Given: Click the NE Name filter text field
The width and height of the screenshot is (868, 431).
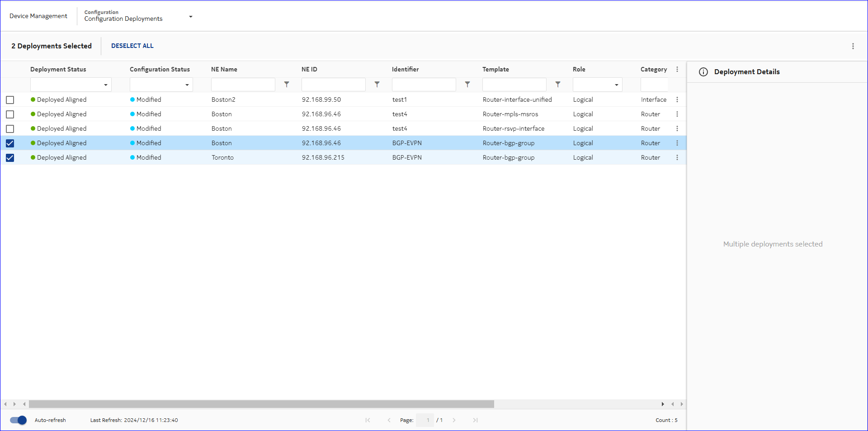Looking at the screenshot, I should 243,85.
